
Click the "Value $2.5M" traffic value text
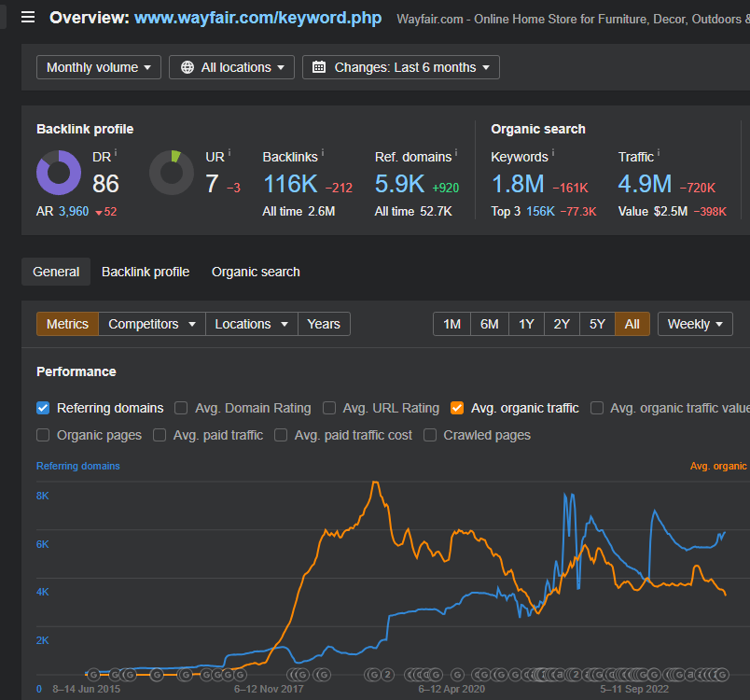[653, 212]
